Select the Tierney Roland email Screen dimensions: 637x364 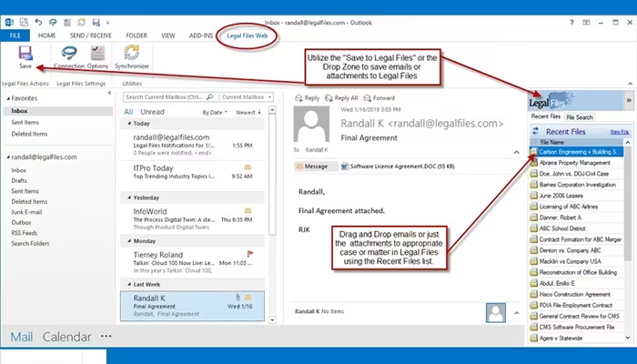click(x=193, y=262)
